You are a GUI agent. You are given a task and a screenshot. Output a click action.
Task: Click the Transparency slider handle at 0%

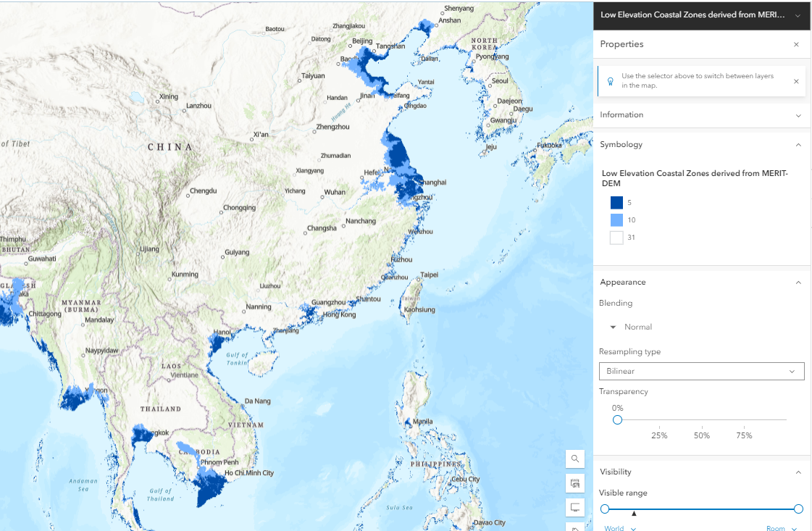[x=617, y=420]
